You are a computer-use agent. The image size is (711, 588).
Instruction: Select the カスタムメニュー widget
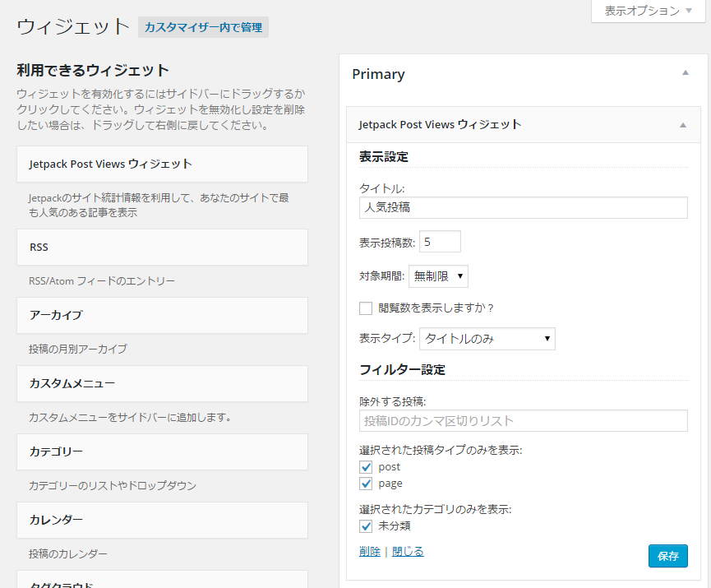click(160, 383)
